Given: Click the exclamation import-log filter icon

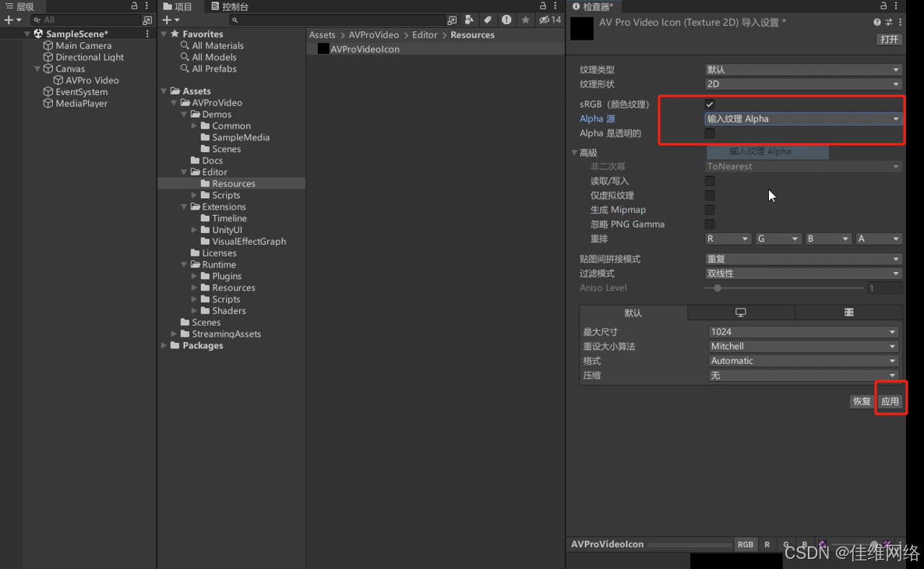Looking at the screenshot, I should coord(506,20).
